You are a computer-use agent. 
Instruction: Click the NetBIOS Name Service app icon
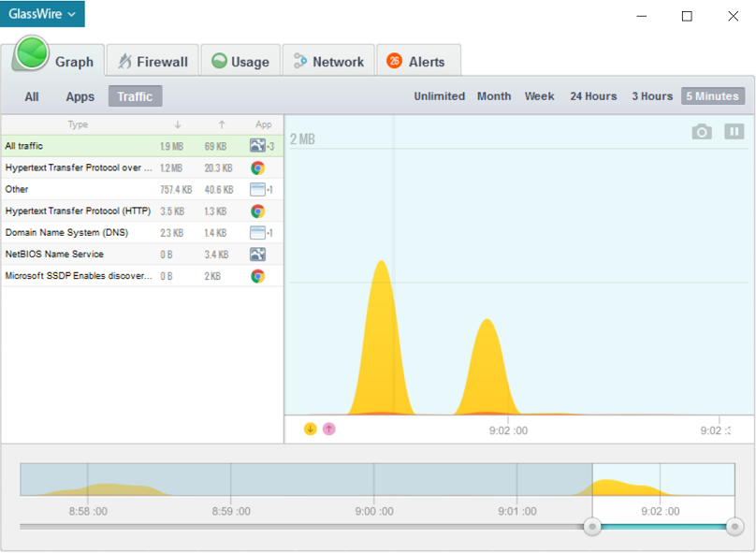(x=257, y=255)
